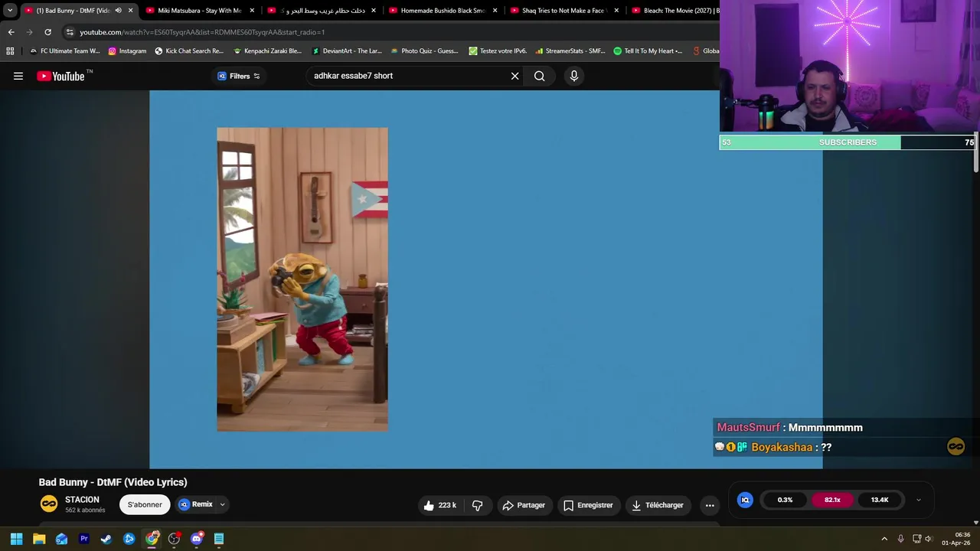Image resolution: width=980 pixels, height=551 pixels.
Task: Click the 13.4K vidIQ stat pill
Action: pyautogui.click(x=880, y=500)
